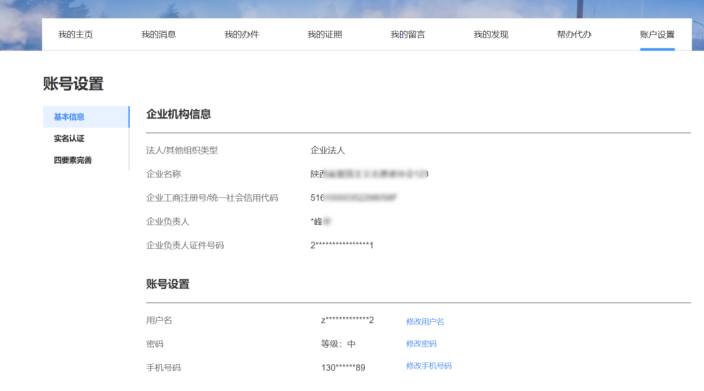The image size is (704, 391).
Task: Click the masked phone number 130******89
Action: coord(343,368)
